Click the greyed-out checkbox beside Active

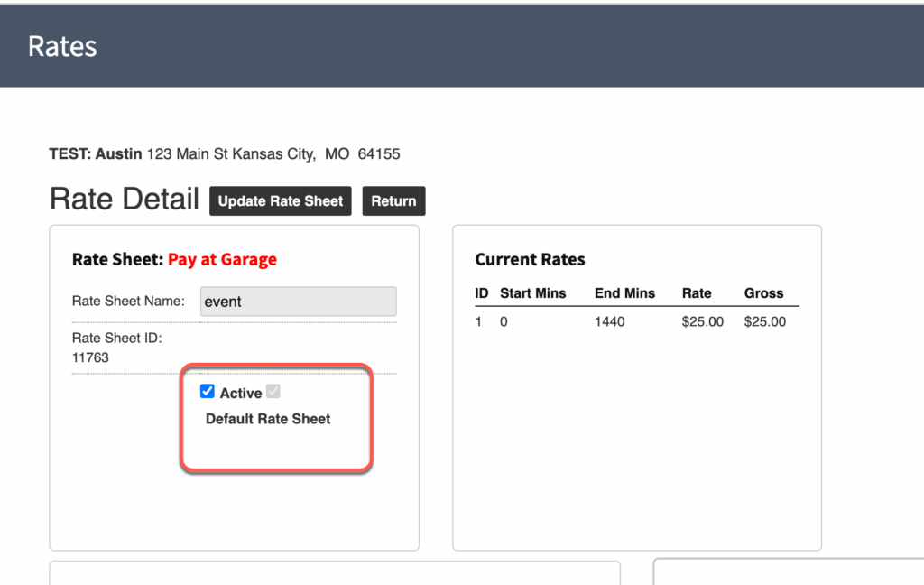(x=273, y=392)
